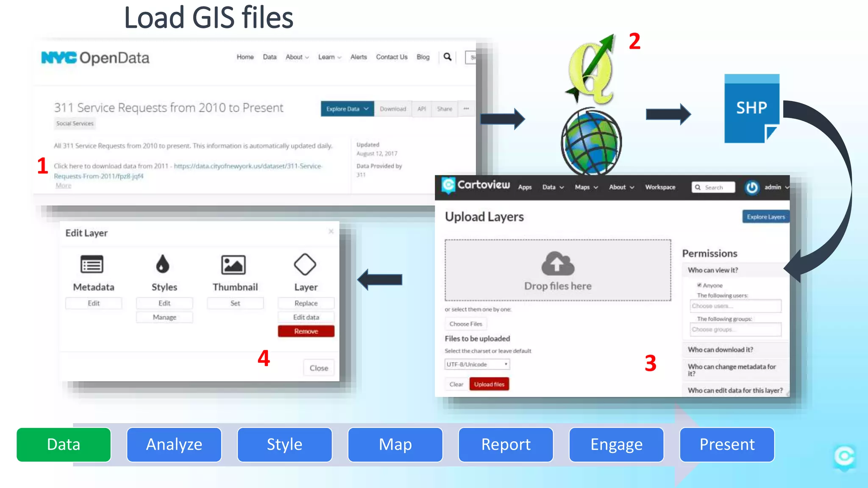
Task: Expand Who can edit data section
Action: (x=735, y=390)
